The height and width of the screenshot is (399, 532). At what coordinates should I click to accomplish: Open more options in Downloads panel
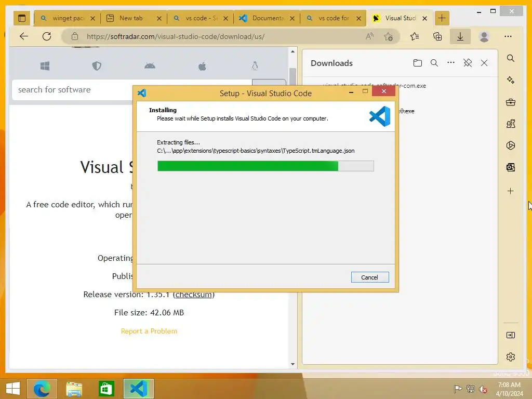451,63
